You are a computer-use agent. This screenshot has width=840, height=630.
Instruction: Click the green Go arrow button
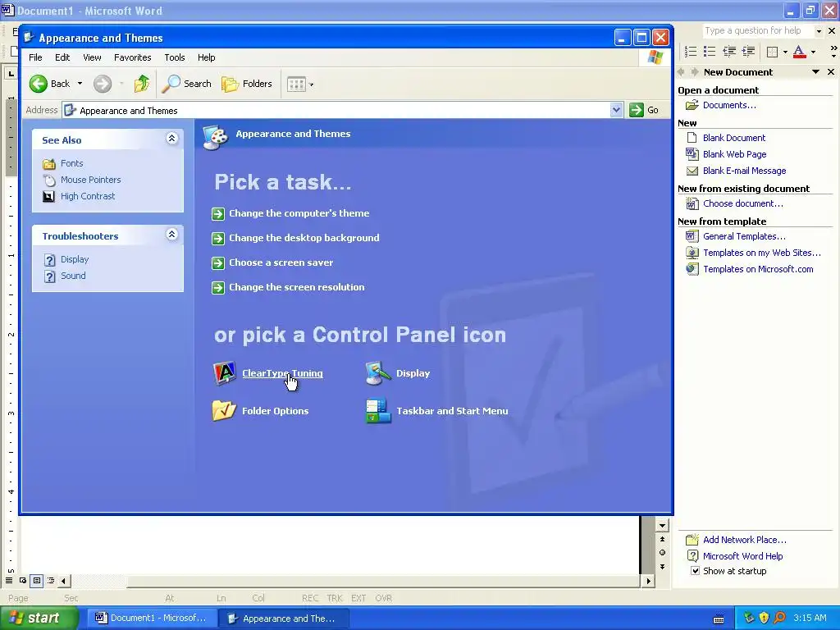point(637,110)
